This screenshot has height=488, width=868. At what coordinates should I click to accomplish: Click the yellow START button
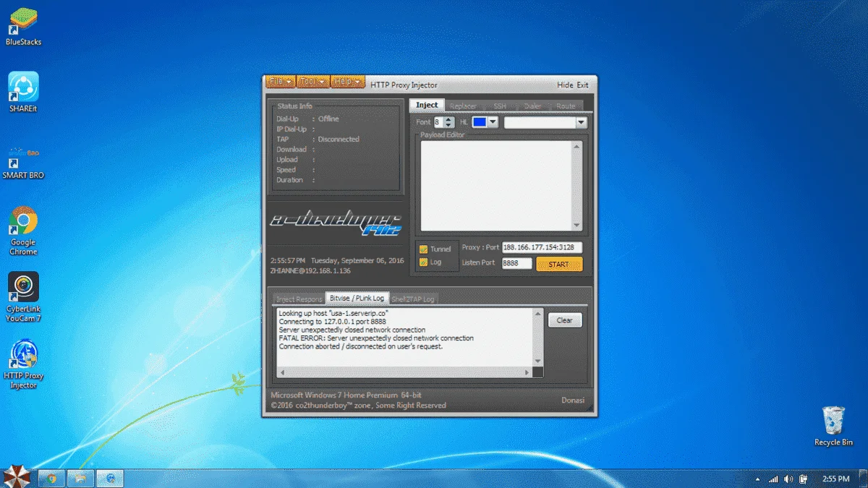(x=559, y=265)
